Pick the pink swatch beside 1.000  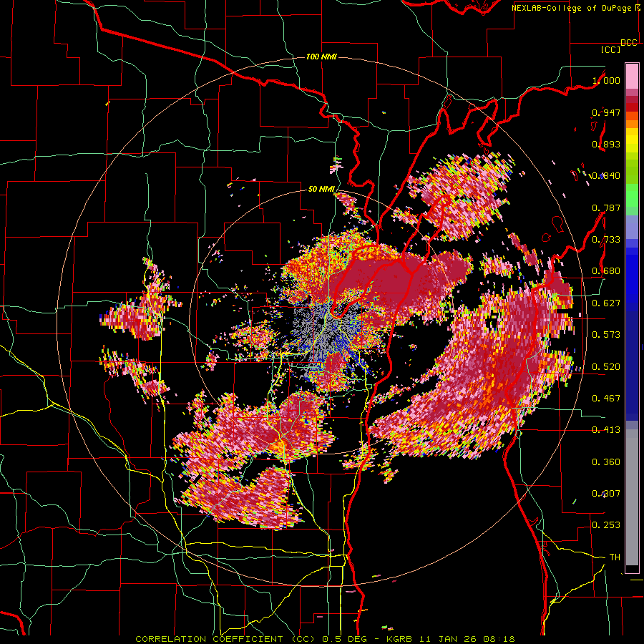632,76
